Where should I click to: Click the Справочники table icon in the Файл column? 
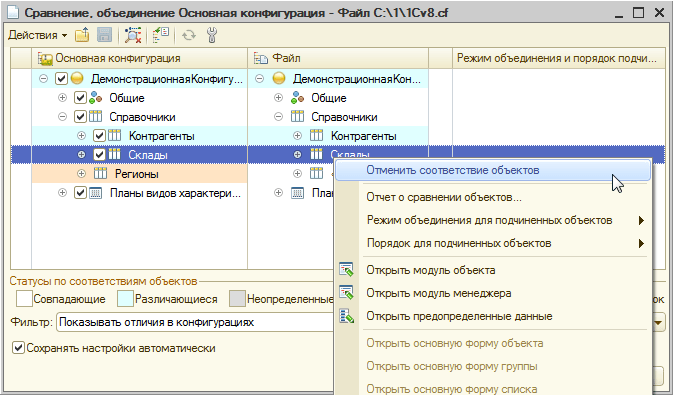pos(297,117)
